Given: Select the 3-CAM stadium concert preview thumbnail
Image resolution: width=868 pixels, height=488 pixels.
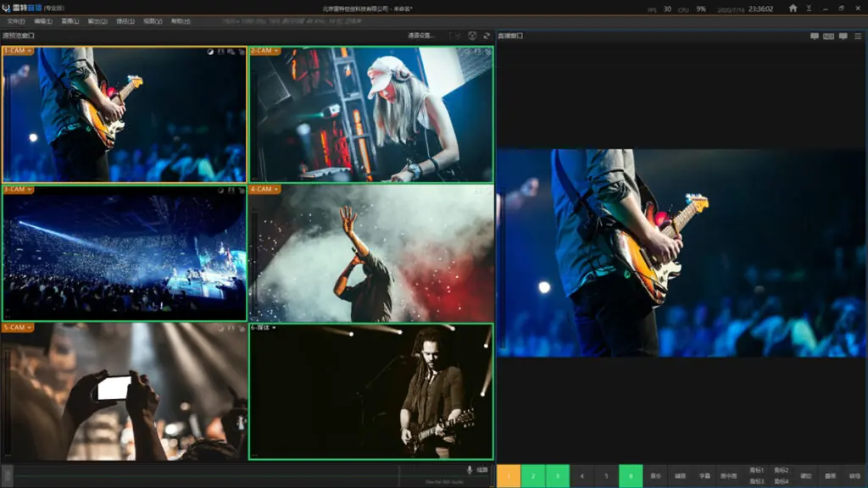Looking at the screenshot, I should 124,253.
